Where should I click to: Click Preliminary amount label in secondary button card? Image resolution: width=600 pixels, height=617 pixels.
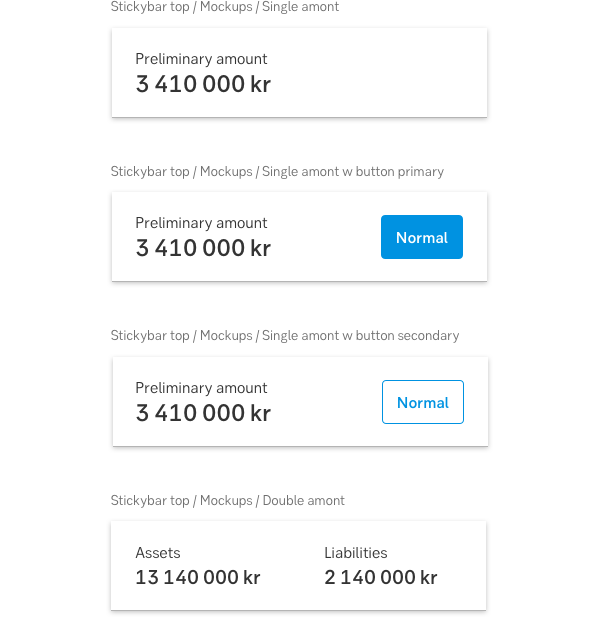pyautogui.click(x=201, y=388)
